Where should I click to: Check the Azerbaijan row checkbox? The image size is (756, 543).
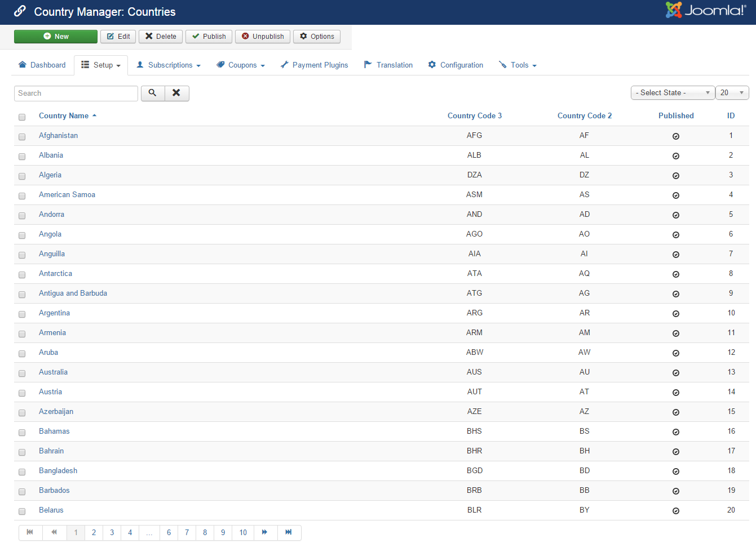coord(22,413)
